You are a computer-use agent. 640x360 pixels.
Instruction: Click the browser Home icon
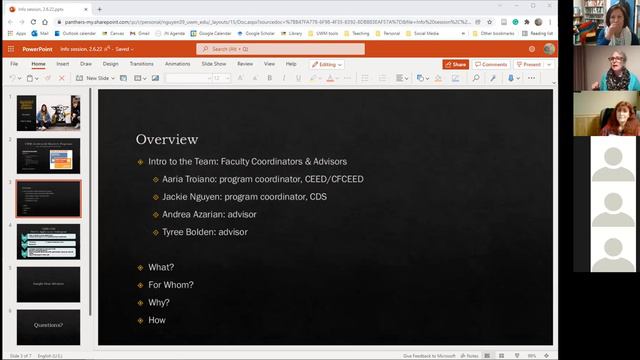click(x=45, y=22)
